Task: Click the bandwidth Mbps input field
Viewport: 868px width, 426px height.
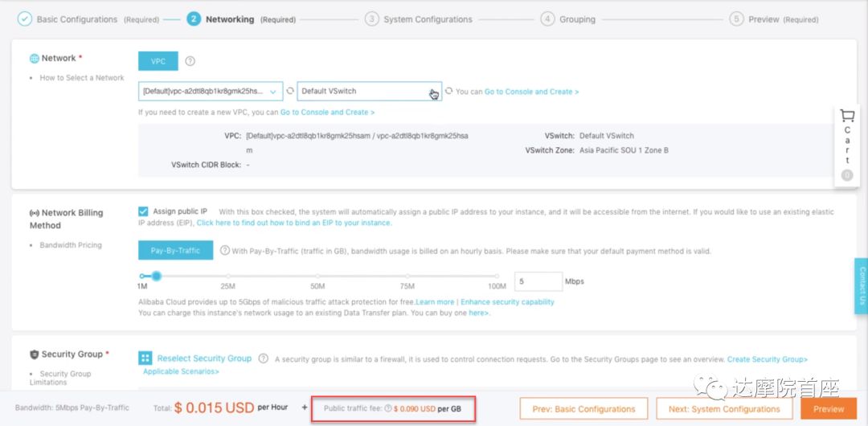Action: pyautogui.click(x=538, y=281)
